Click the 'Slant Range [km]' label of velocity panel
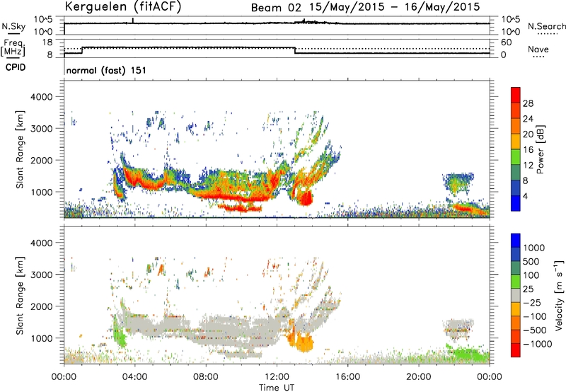566x392 pixels. 20,295
